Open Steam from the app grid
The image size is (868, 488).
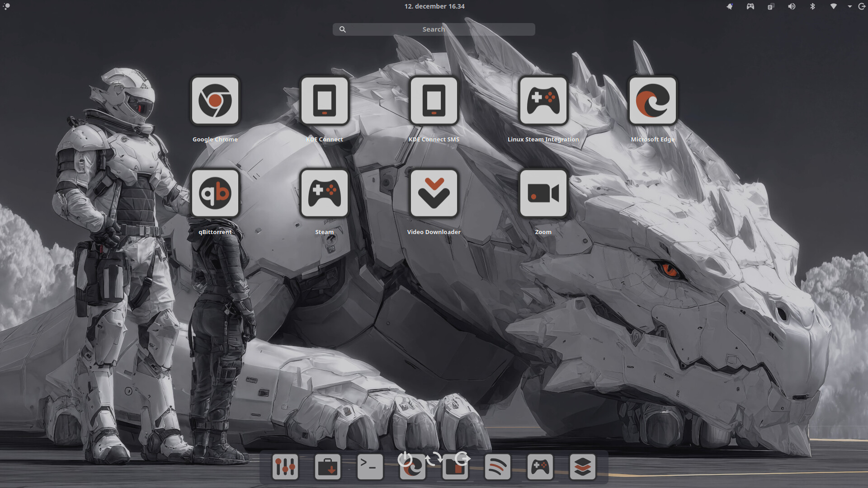(x=325, y=193)
